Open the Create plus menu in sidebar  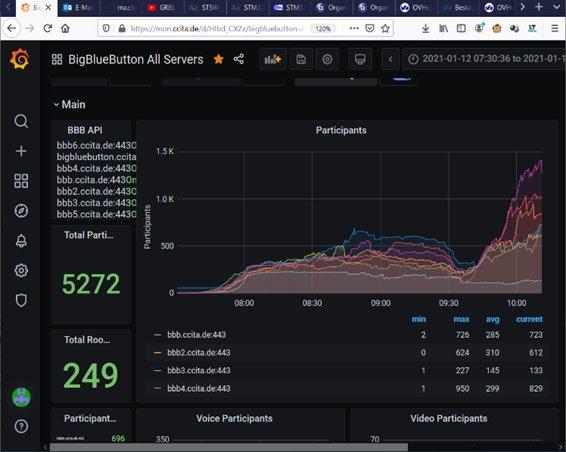tap(21, 151)
